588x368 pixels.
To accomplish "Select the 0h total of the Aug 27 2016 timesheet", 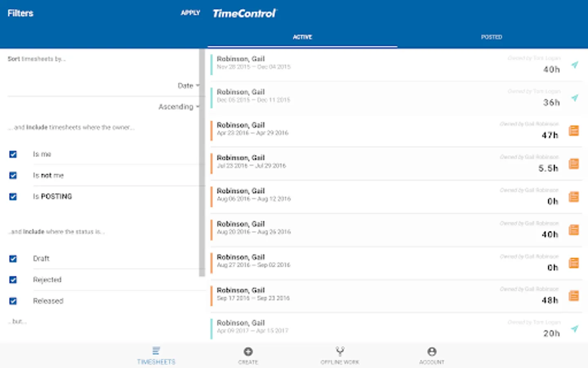I will point(553,268).
